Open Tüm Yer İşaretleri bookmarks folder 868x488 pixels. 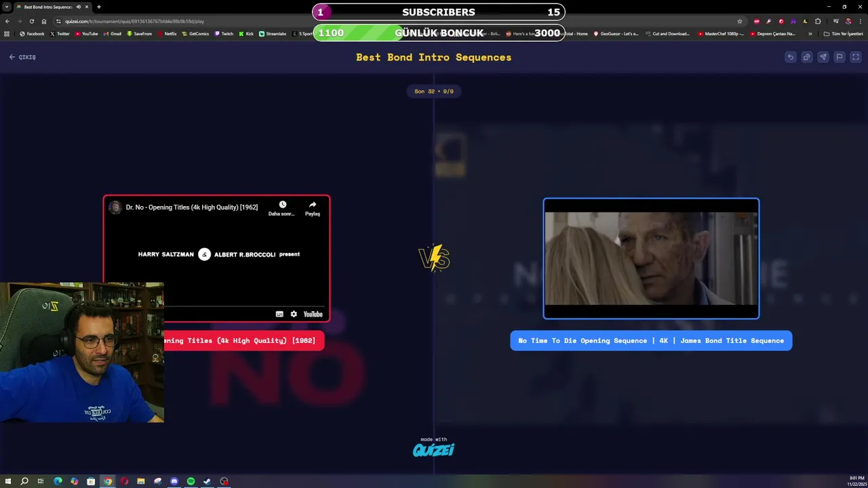(x=843, y=33)
